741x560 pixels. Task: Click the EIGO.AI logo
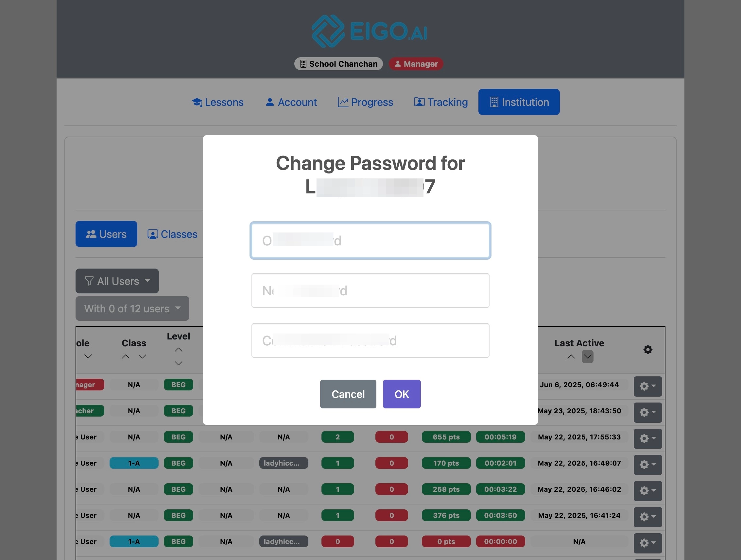tap(370, 31)
